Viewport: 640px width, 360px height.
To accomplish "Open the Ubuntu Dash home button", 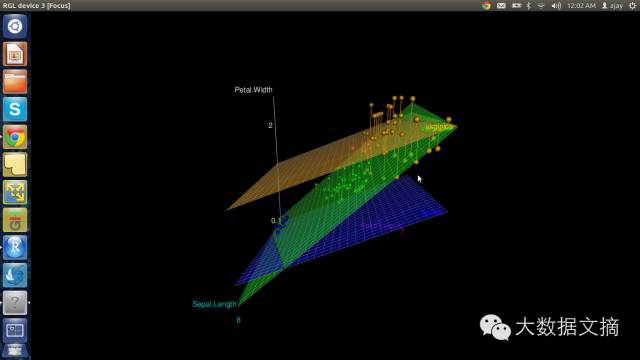I will 15,27.
